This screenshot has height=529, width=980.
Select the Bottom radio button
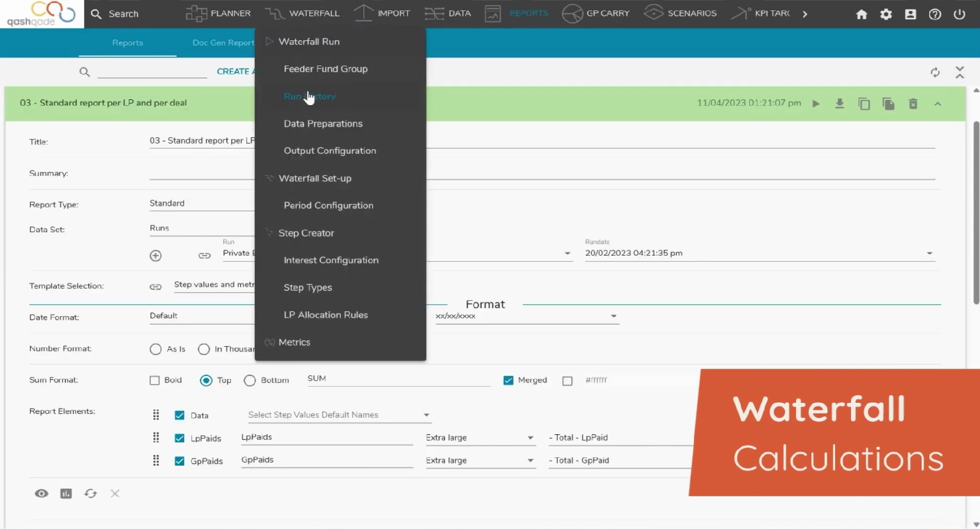click(x=250, y=380)
